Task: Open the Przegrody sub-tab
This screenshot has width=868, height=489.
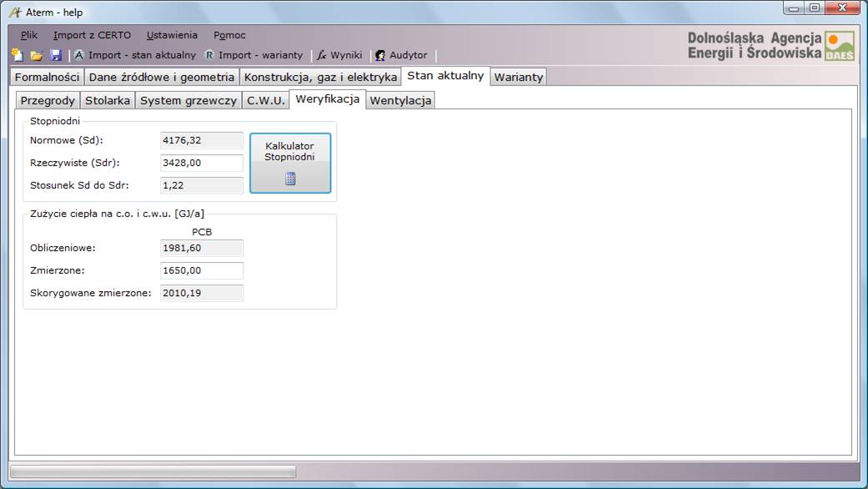Action: (x=48, y=100)
